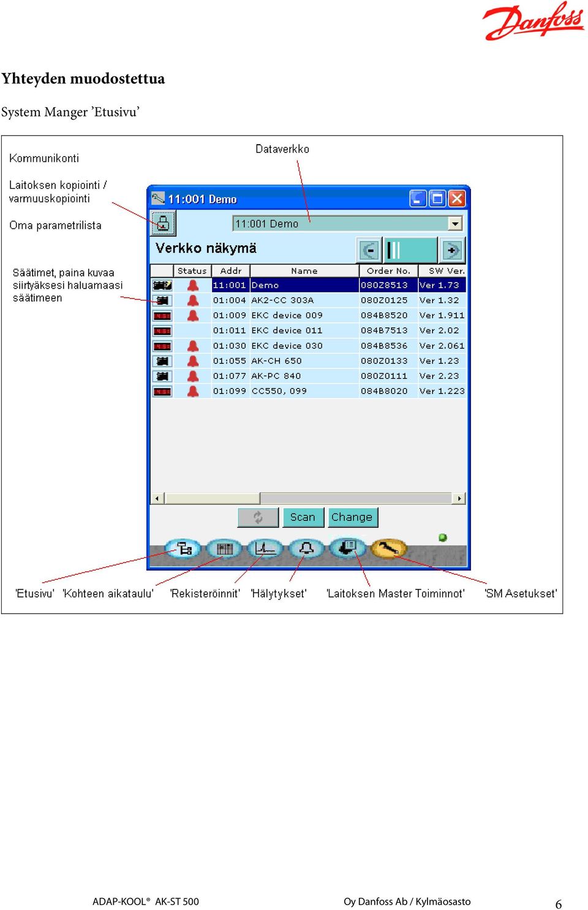Click order number 080Z0125
Image resolution: width=588 pixels, height=910 pixels.
[x=384, y=300]
